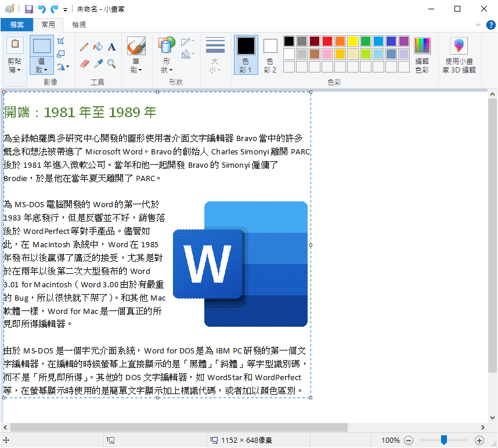This screenshot has height=448, width=498.
Task: Open the File (檔案) menu
Action: pyautogui.click(x=17, y=25)
